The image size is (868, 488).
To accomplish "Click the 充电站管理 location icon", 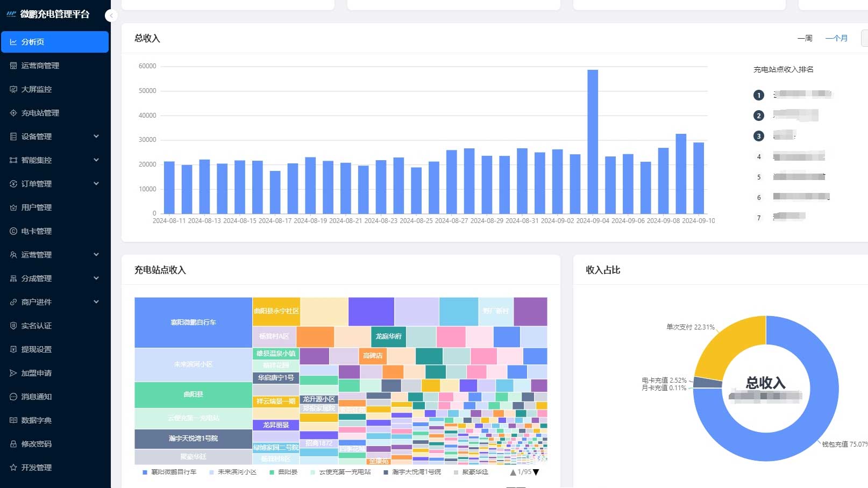I will 13,113.
